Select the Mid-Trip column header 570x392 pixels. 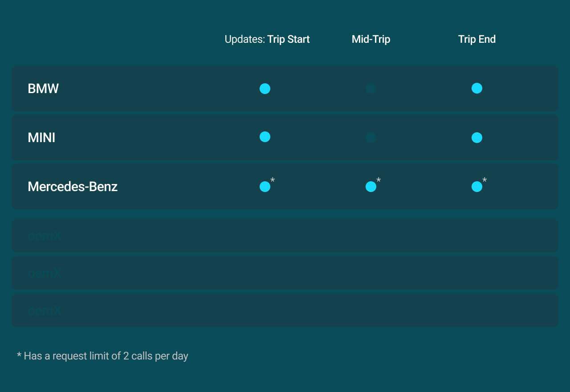pos(371,39)
